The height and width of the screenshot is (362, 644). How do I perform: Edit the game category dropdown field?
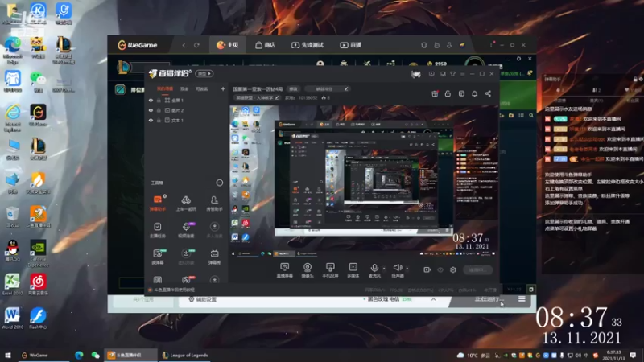point(257,97)
